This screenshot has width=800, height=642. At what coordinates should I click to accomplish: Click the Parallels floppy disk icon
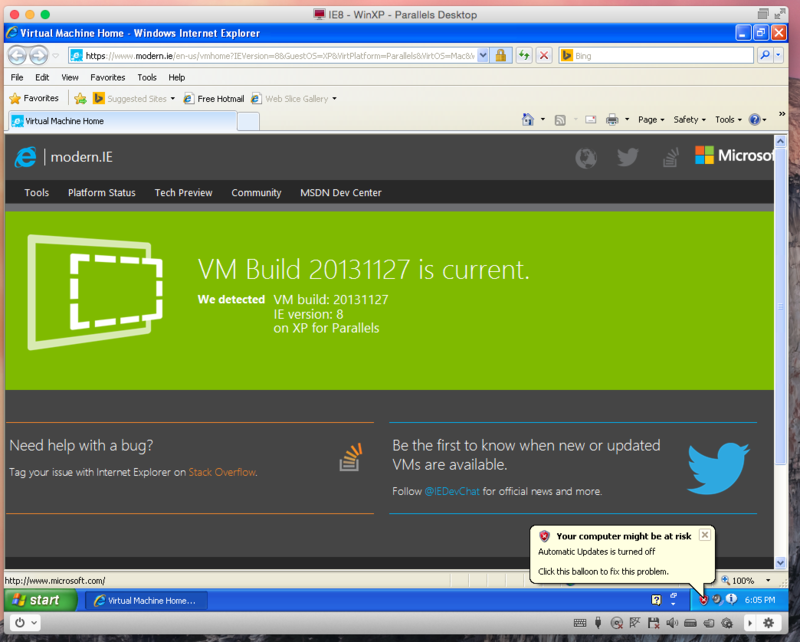click(654, 623)
